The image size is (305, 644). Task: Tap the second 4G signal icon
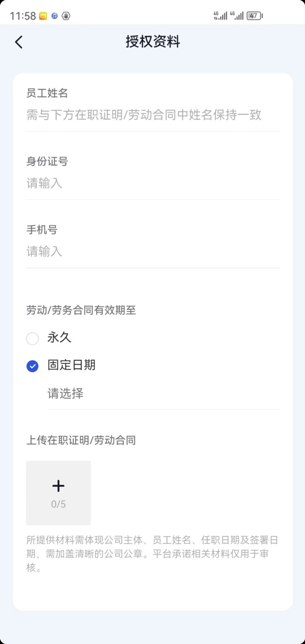point(237,16)
